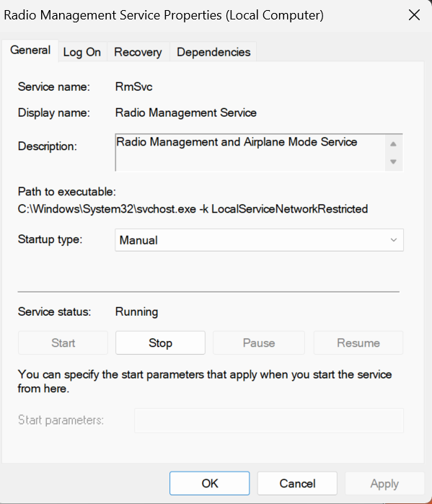Viewport: 432px width, 504px height.
Task: Close the dialog with the X icon
Action: [x=414, y=15]
